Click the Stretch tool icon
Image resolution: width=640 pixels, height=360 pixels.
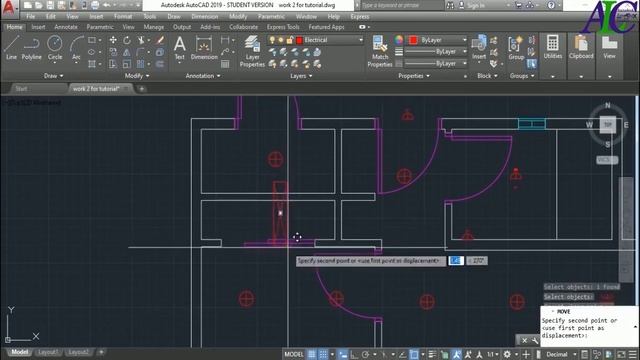113,64
